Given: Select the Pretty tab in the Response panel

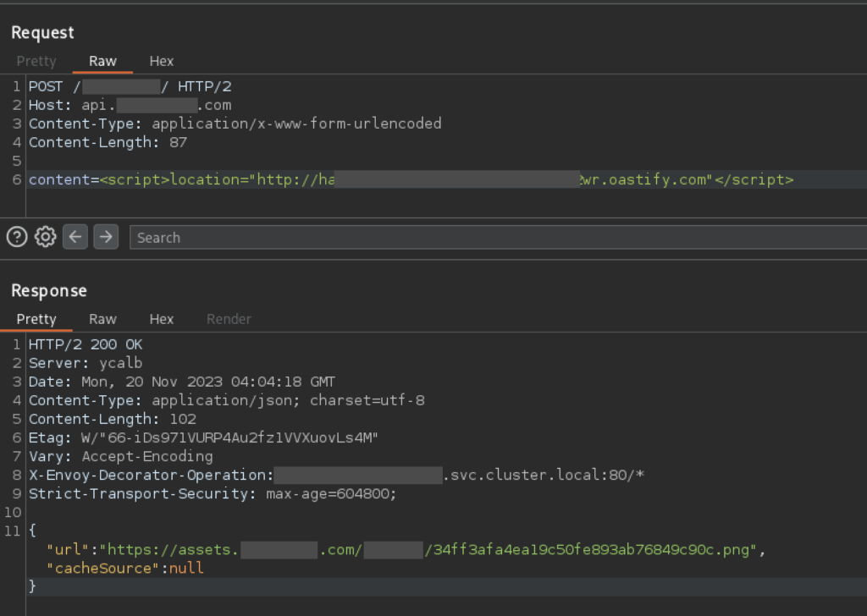Looking at the screenshot, I should coord(36,319).
